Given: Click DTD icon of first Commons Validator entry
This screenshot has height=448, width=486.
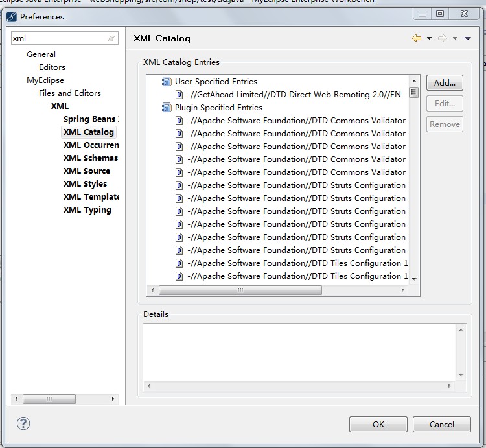Looking at the screenshot, I should 179,121.
